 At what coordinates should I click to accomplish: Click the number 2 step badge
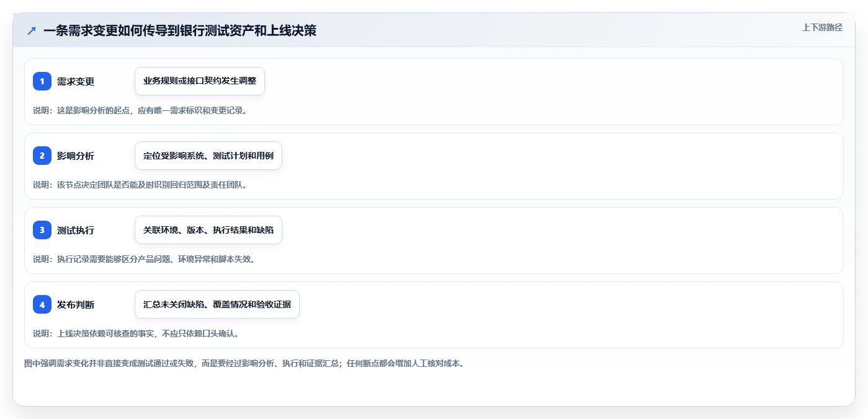point(42,156)
